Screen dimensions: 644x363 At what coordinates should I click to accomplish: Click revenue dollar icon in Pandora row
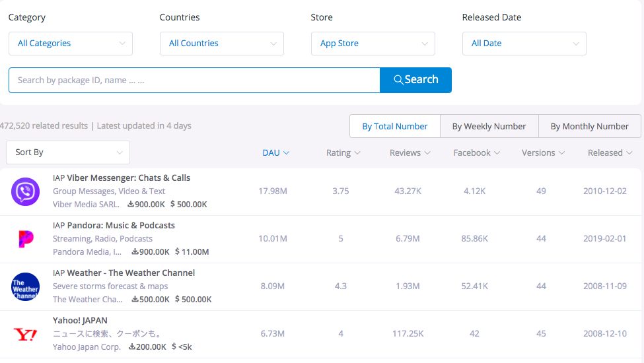[x=177, y=251]
